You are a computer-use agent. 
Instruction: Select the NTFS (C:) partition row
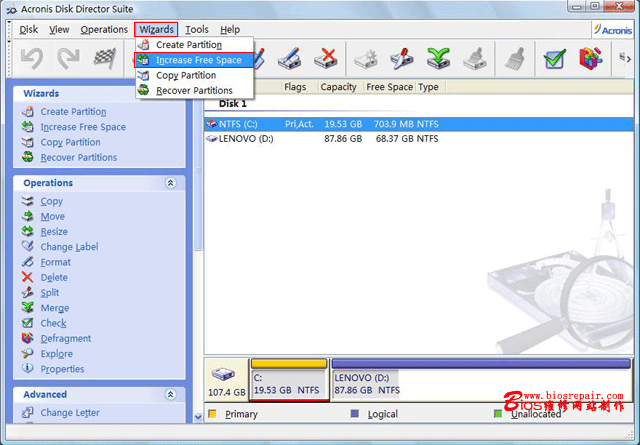[419, 124]
